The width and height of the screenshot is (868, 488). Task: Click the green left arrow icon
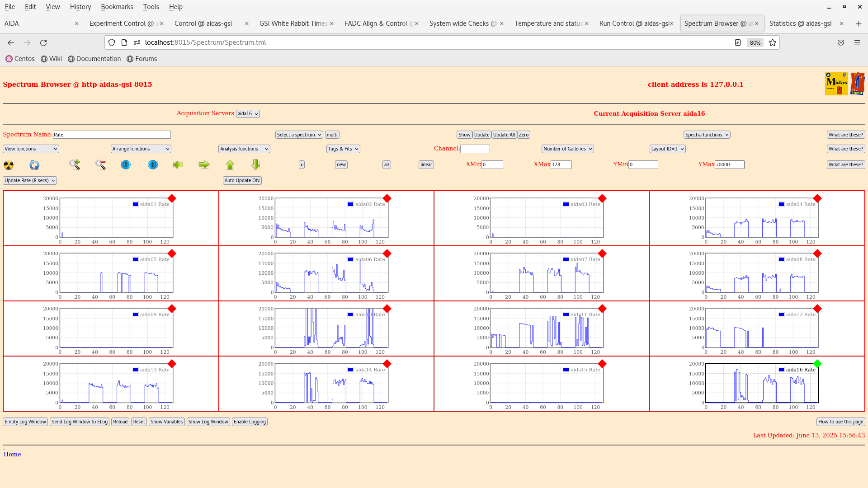tap(178, 165)
